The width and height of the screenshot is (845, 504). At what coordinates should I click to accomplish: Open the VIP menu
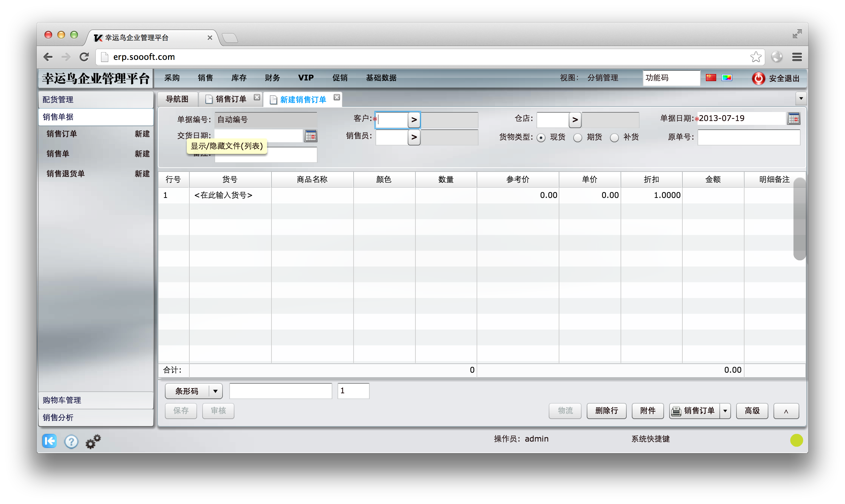tap(306, 78)
